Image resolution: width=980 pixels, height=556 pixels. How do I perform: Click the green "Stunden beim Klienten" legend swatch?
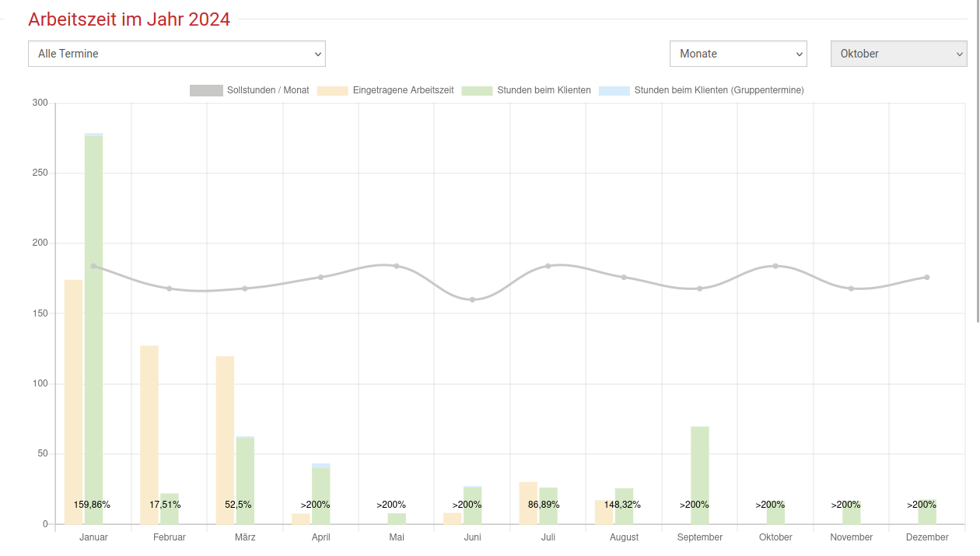477,90
